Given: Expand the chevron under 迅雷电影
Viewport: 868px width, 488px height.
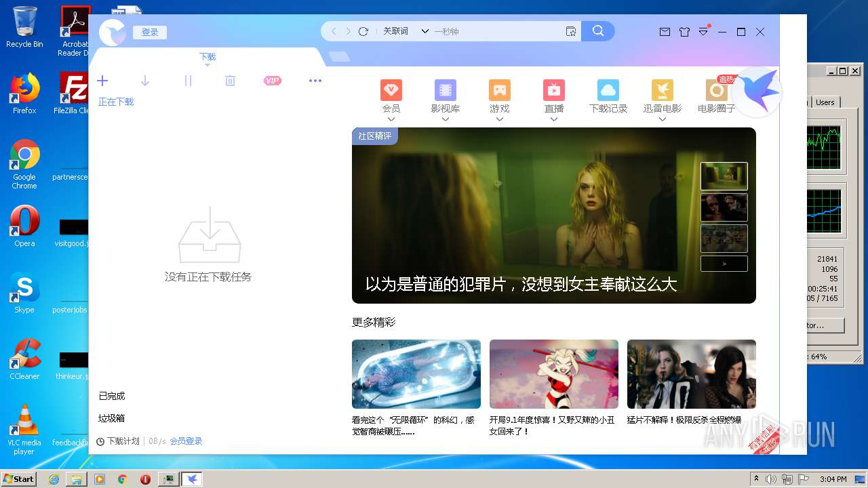Looking at the screenshot, I should pyautogui.click(x=663, y=119).
